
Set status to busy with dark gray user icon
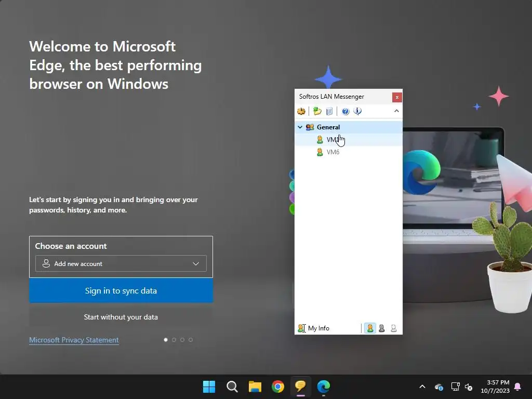pyautogui.click(x=382, y=328)
